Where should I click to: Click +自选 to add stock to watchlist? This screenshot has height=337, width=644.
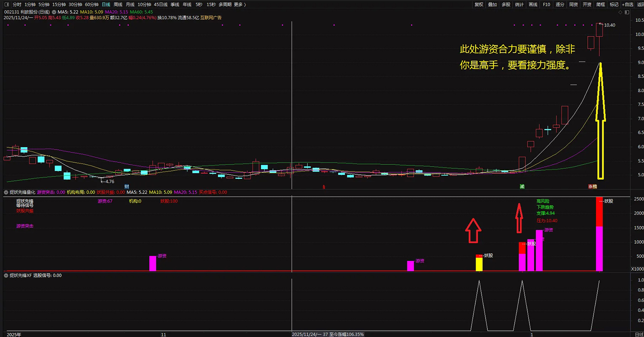point(627,4)
